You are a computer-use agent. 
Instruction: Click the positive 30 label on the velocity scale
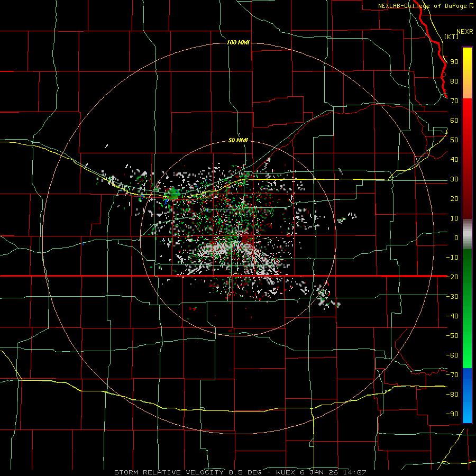[454, 179]
